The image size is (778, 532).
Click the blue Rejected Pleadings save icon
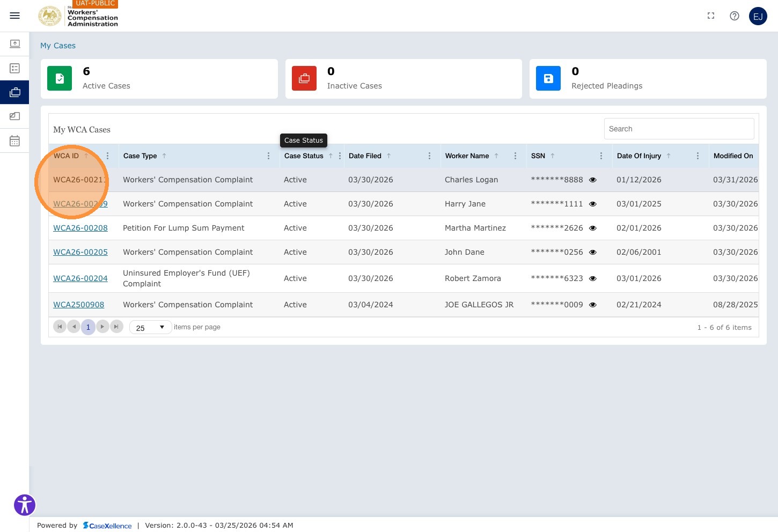[x=548, y=78]
